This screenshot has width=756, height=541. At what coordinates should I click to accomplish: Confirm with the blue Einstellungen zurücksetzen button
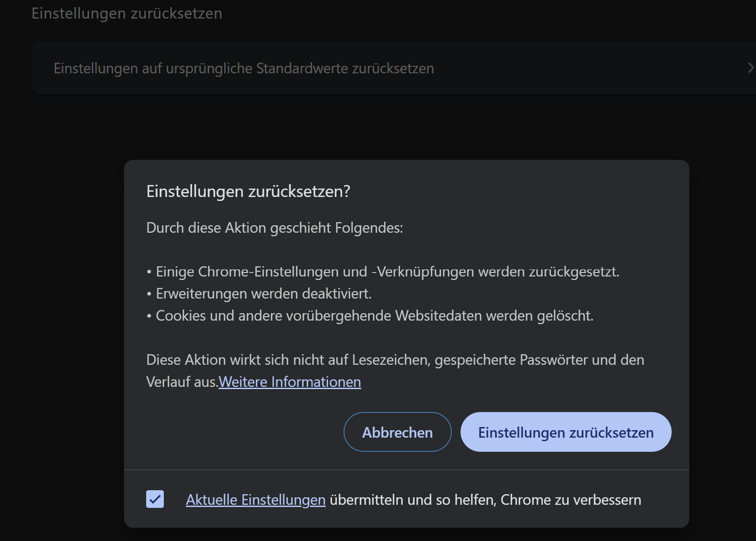[566, 432]
